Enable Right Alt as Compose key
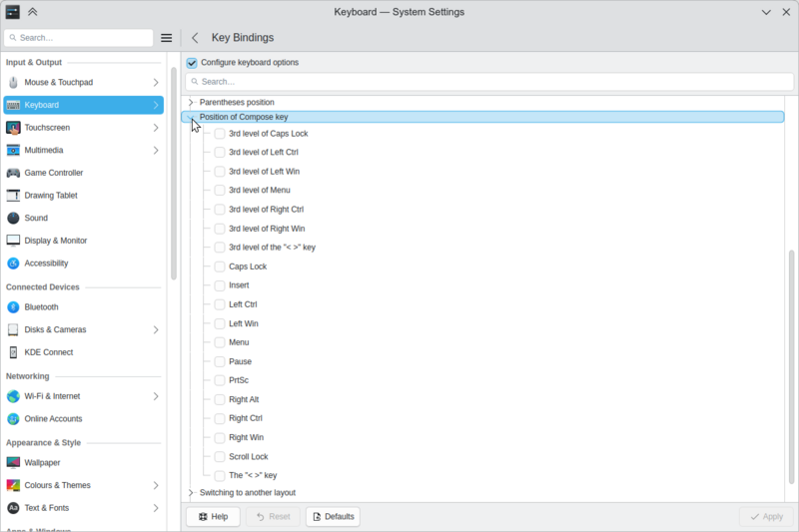799x532 pixels. tap(220, 399)
